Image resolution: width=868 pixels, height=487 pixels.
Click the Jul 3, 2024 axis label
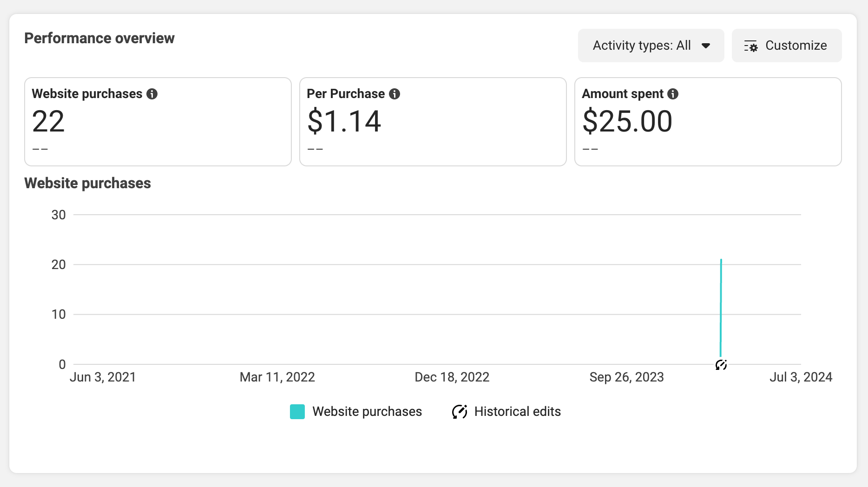801,377
